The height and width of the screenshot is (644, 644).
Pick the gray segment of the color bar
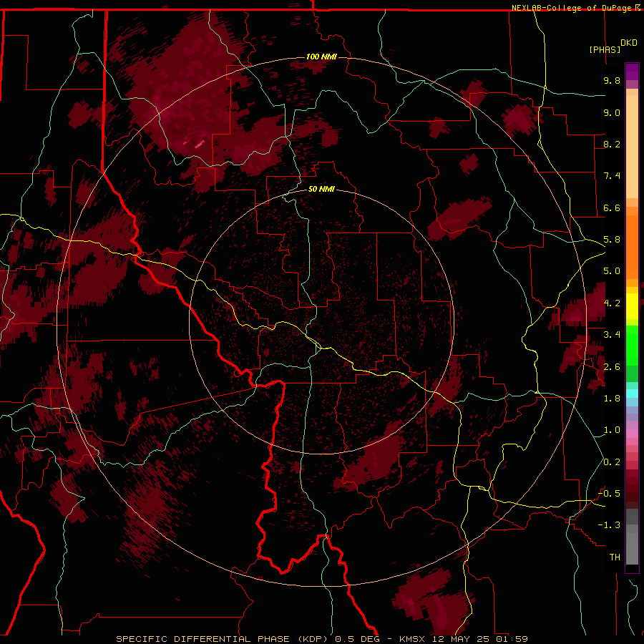pyautogui.click(x=632, y=538)
